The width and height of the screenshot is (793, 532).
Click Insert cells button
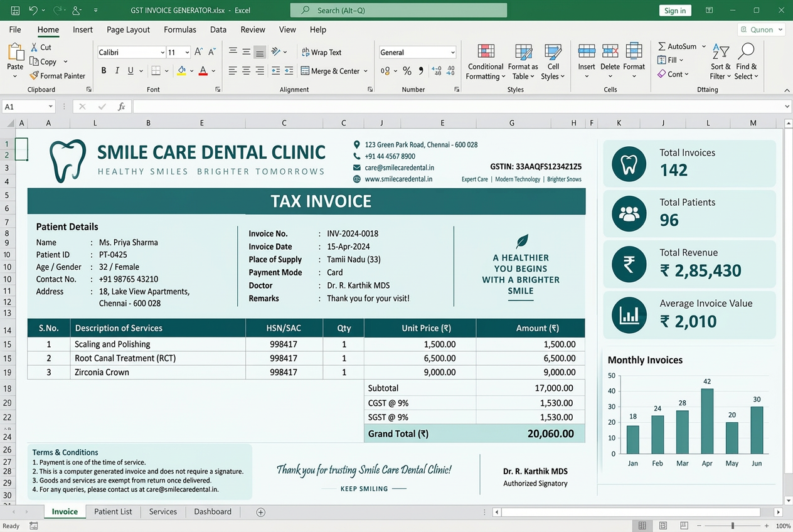[587, 61]
